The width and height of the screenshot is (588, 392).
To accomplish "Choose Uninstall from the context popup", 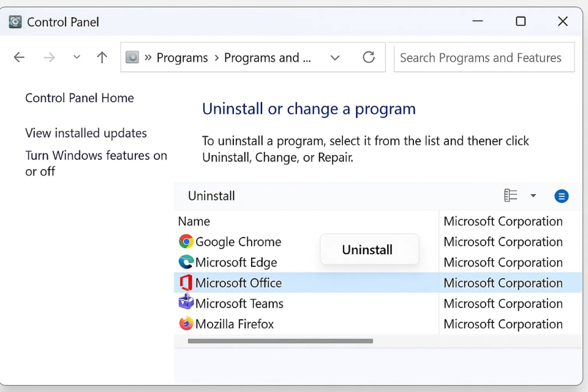I will [x=367, y=250].
